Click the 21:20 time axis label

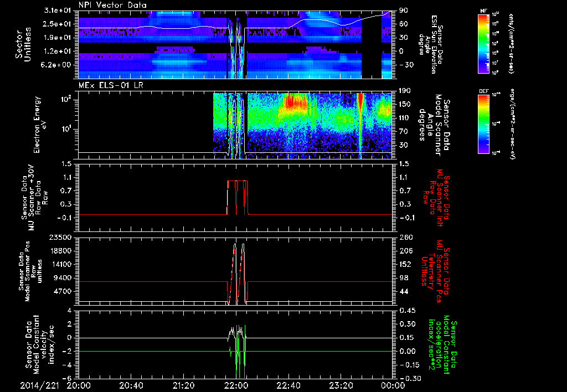tap(183, 385)
